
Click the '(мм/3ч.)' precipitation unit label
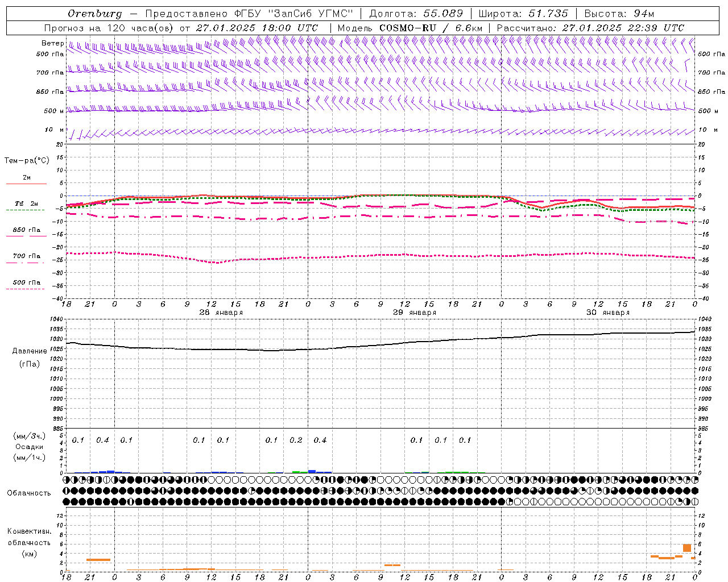pyautogui.click(x=30, y=436)
